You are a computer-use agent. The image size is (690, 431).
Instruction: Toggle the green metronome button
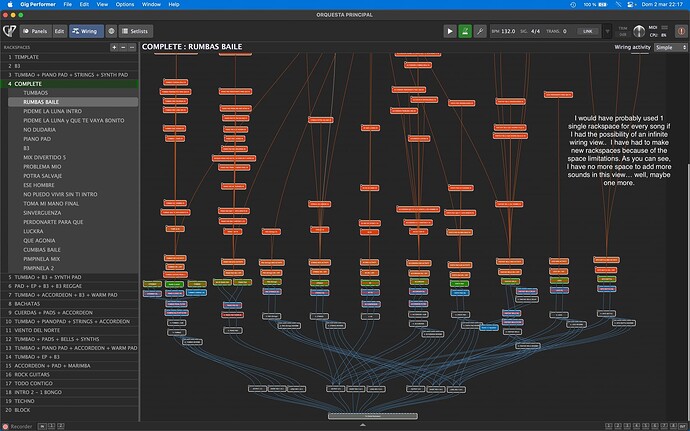[465, 31]
